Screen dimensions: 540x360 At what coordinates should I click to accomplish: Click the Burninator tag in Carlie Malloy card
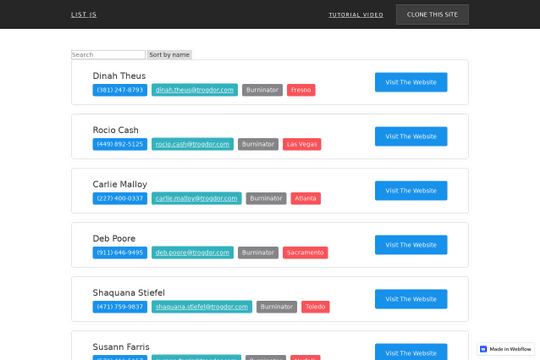click(266, 198)
